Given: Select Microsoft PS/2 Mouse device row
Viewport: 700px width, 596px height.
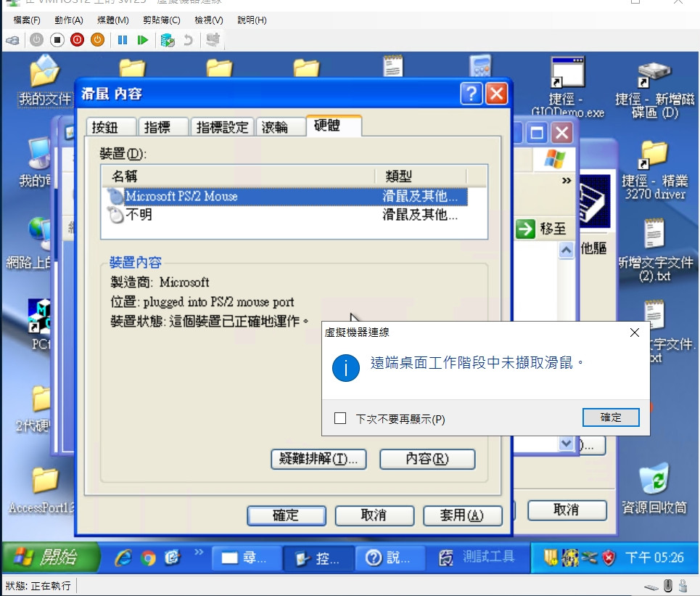Looking at the screenshot, I should [287, 197].
